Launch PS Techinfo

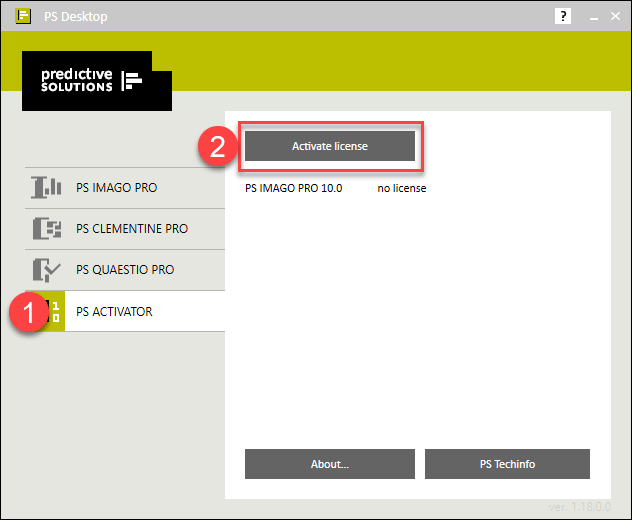tap(507, 464)
